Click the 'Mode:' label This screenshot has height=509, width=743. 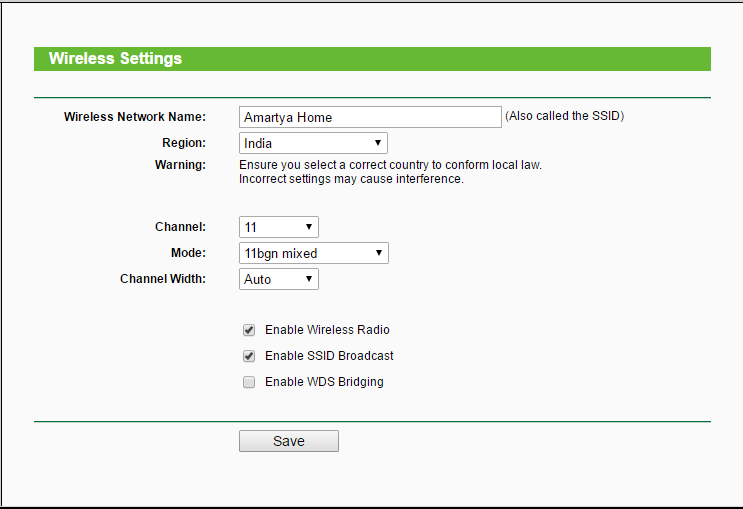point(189,253)
